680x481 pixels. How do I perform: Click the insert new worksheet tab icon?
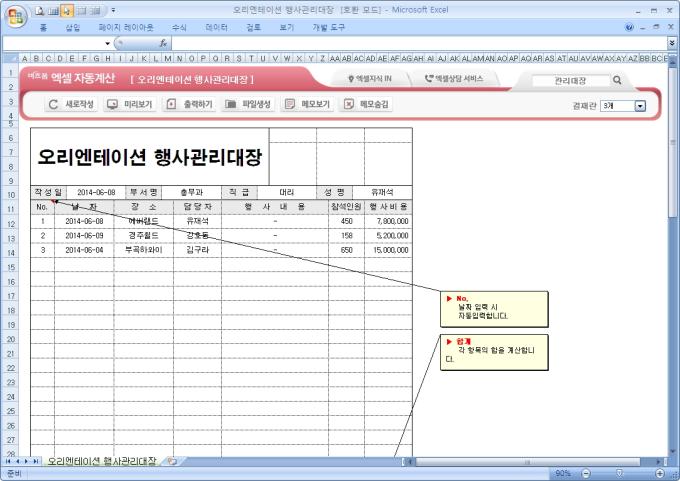click(x=172, y=461)
